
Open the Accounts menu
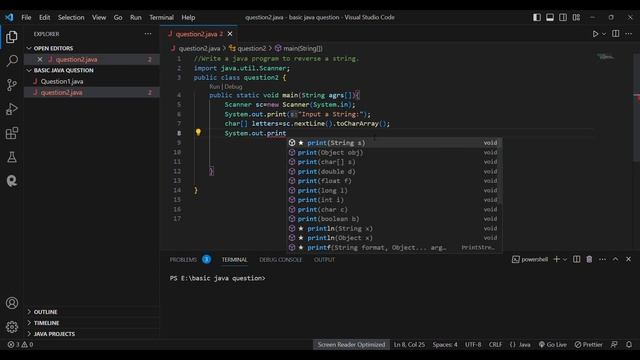pyautogui.click(x=12, y=303)
